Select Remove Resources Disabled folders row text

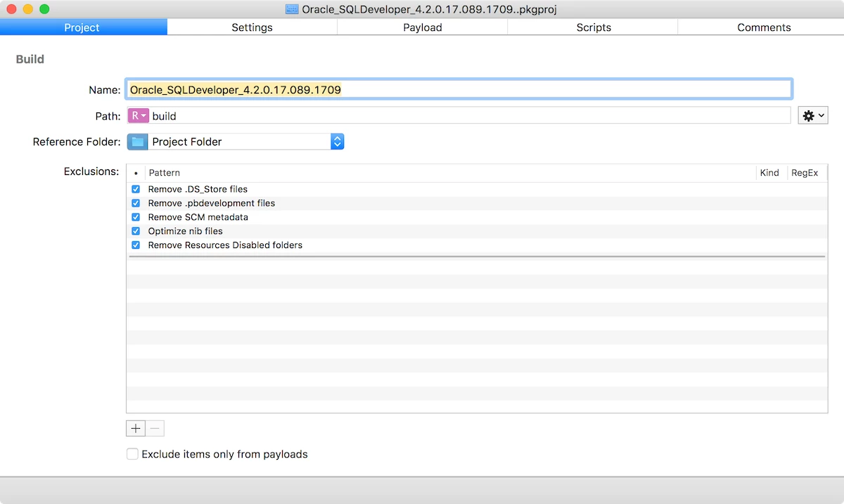click(x=225, y=245)
